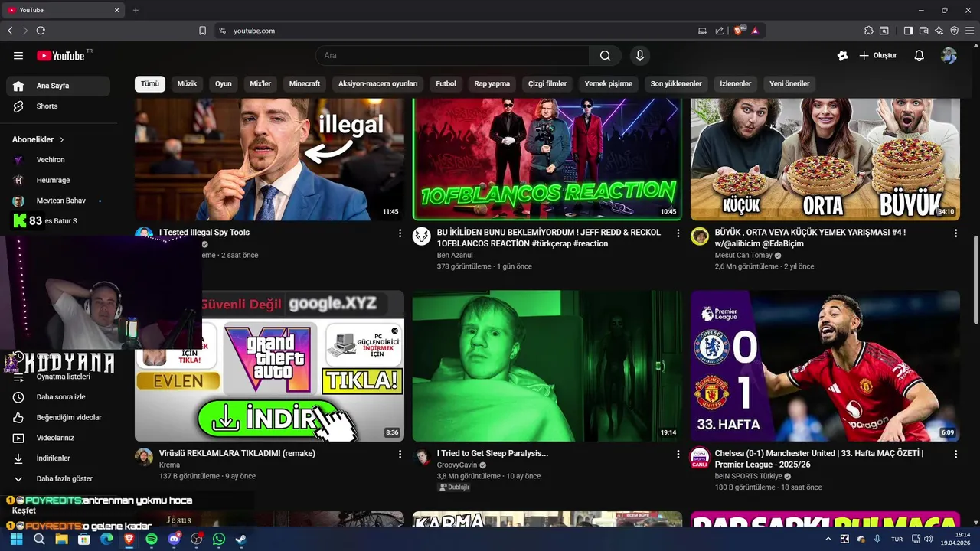Viewport: 980px width, 551px height.
Task: Click the Windows Start button
Action: (x=16, y=539)
